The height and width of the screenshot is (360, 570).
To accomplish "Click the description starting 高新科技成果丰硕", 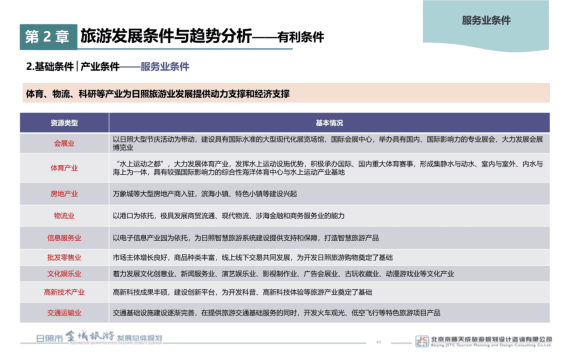I will (242, 292).
